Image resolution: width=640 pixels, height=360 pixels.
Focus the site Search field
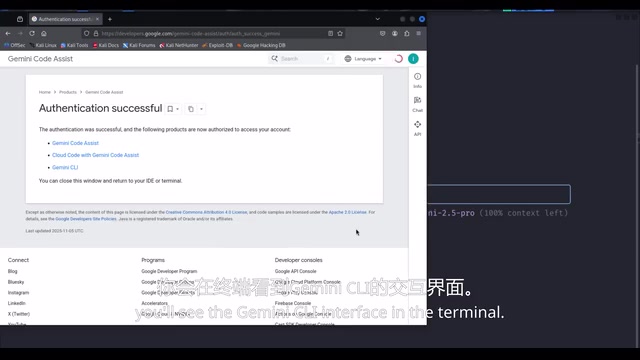click(301, 59)
